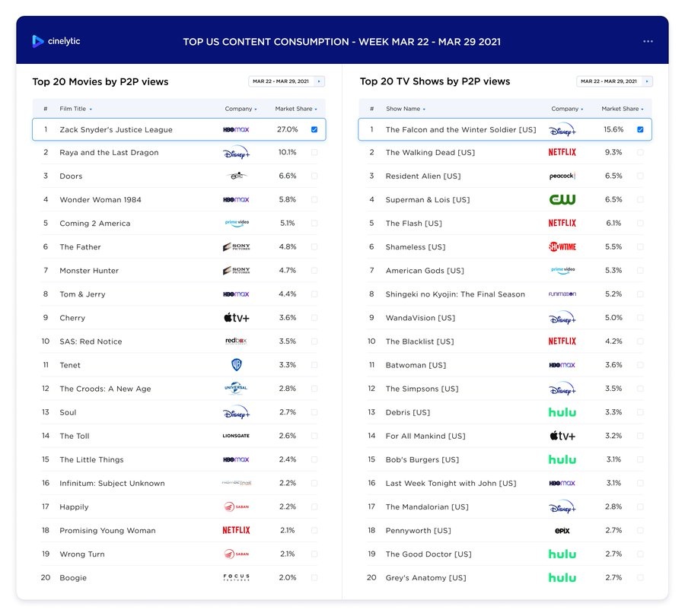Click the Cinelytic logo
This screenshot has height=616, width=685.
click(56, 41)
